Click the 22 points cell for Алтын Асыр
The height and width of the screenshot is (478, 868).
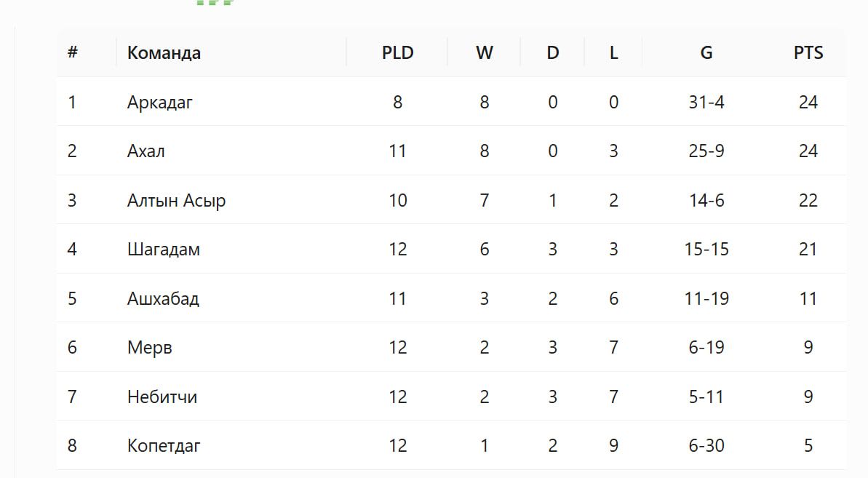pos(808,200)
